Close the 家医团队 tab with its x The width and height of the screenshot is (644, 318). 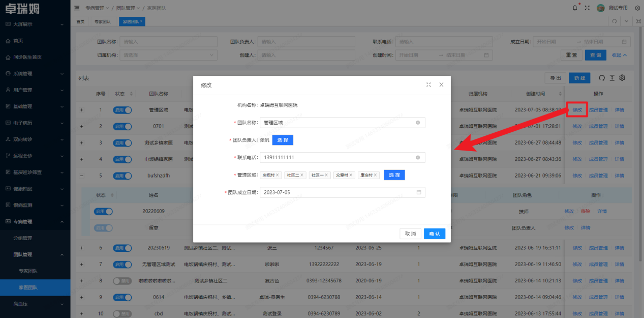(x=141, y=21)
